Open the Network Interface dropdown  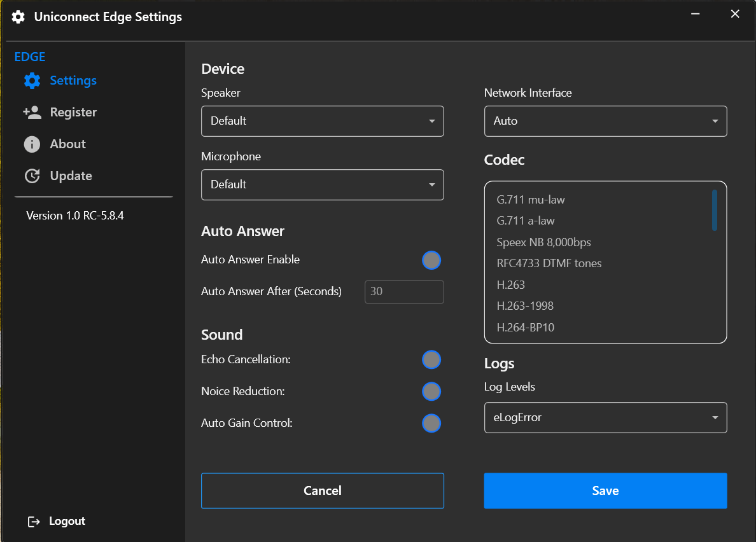tap(605, 121)
